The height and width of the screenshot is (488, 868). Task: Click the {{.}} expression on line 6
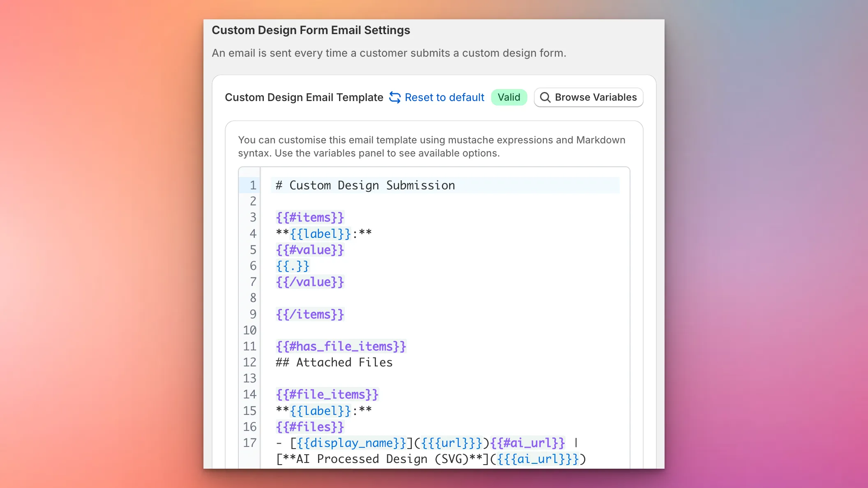click(292, 266)
